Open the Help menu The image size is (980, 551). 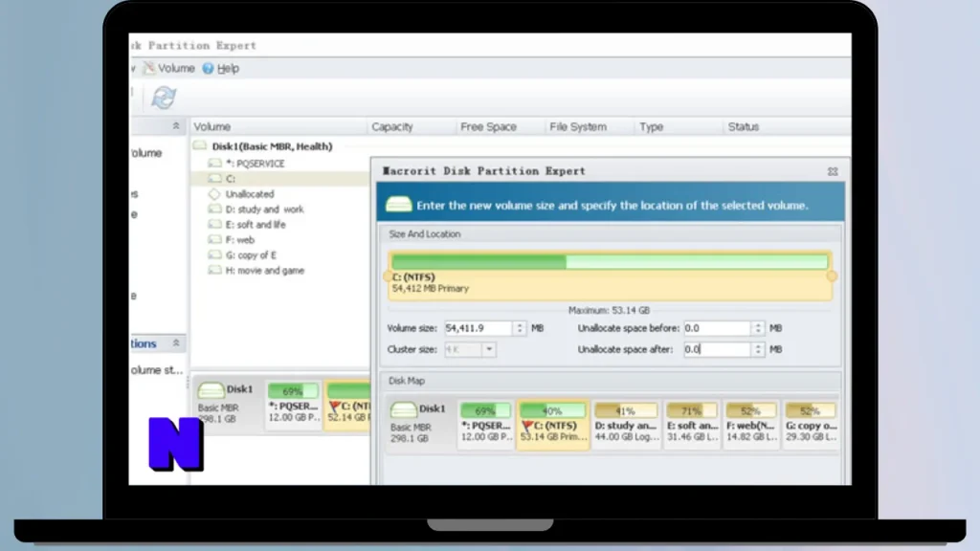click(x=221, y=68)
